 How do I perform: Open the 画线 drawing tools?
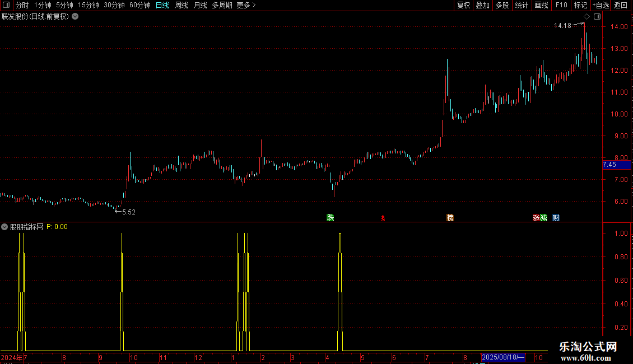click(x=541, y=5)
